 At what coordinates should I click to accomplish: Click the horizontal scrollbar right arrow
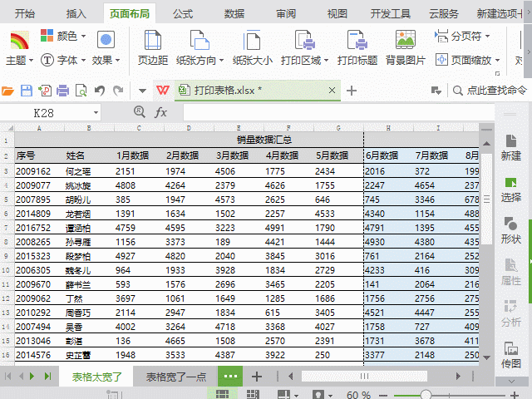point(458,376)
